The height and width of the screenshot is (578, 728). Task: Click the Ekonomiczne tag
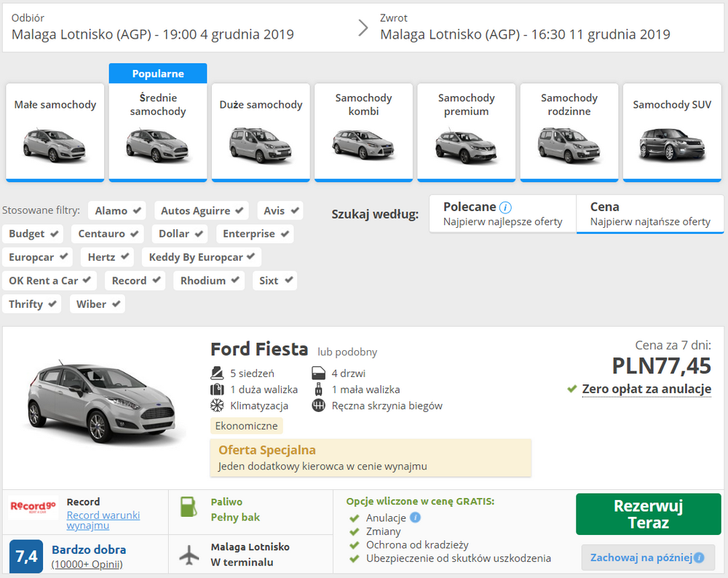coord(246,426)
